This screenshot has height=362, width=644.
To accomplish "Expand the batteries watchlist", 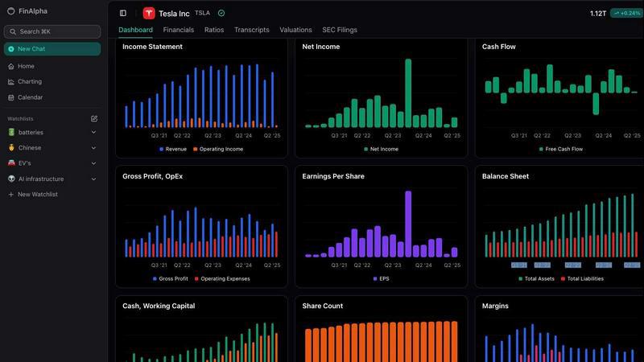I will click(x=93, y=132).
